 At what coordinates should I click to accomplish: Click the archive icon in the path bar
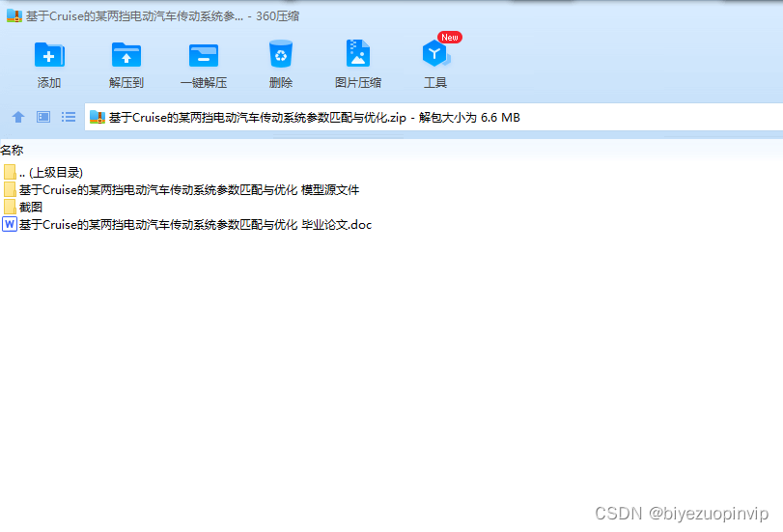coord(98,118)
